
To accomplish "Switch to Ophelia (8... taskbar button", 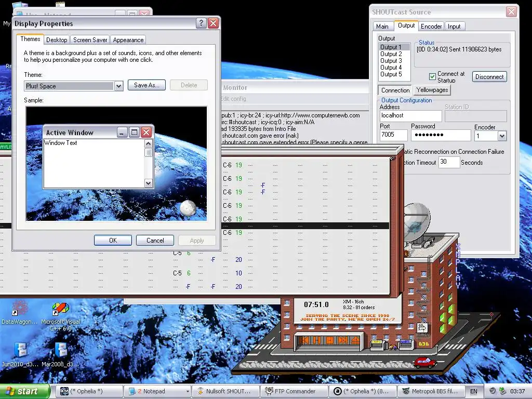I will pyautogui.click(x=362, y=391).
